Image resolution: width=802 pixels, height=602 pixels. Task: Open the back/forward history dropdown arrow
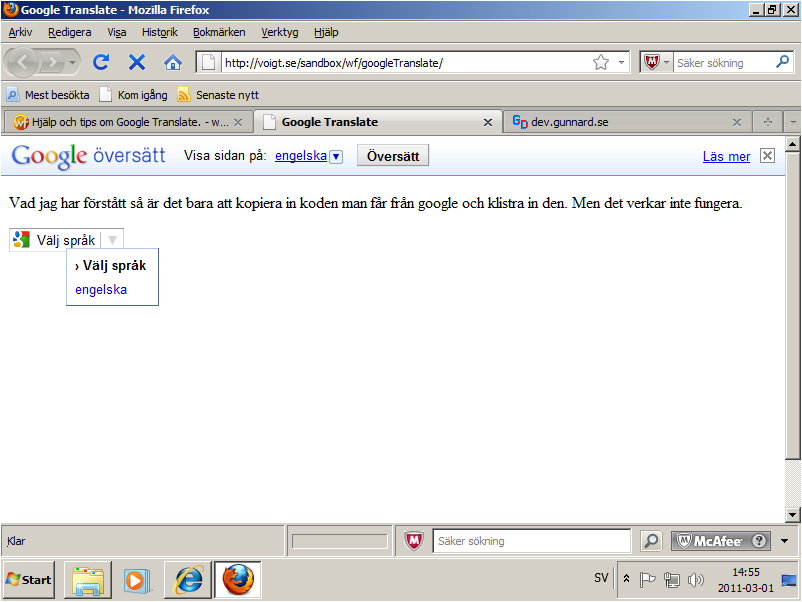point(72,62)
